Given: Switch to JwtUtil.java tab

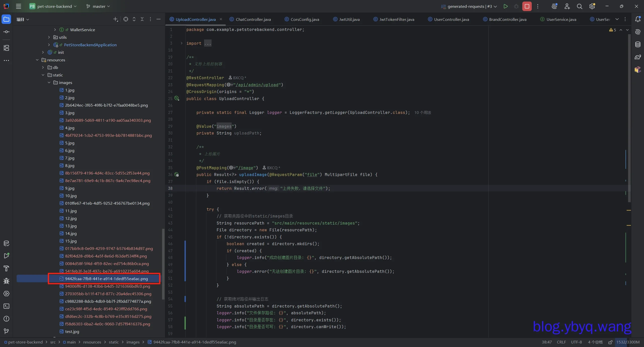Looking at the screenshot, I should (346, 19).
